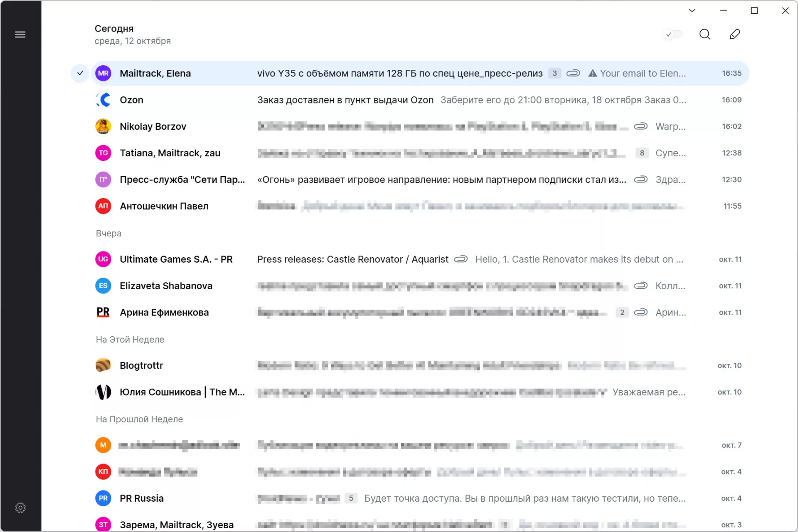Open thread count badge 3 in vivo email
Screen dimensions: 798x532
tap(554, 74)
